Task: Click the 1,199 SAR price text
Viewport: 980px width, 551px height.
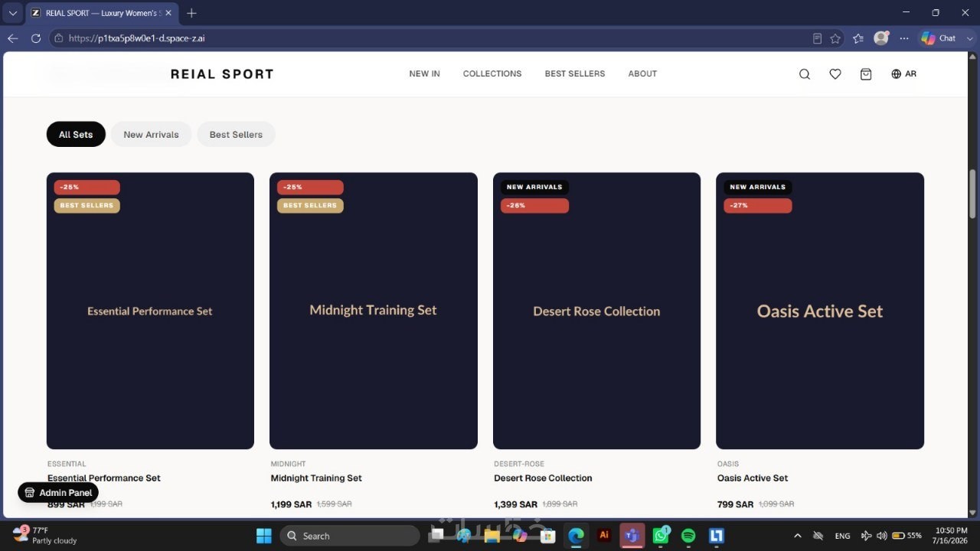Action: 291,505
